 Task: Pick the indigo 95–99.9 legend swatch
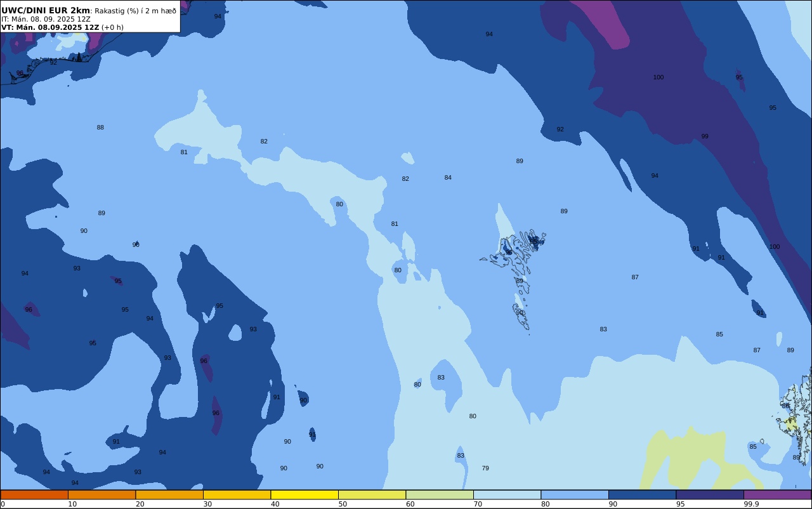(x=710, y=494)
